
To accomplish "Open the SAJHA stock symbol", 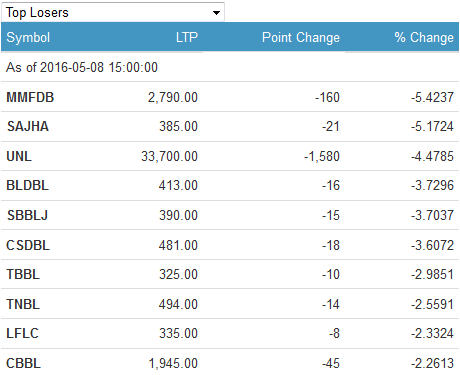I will coord(28,126).
